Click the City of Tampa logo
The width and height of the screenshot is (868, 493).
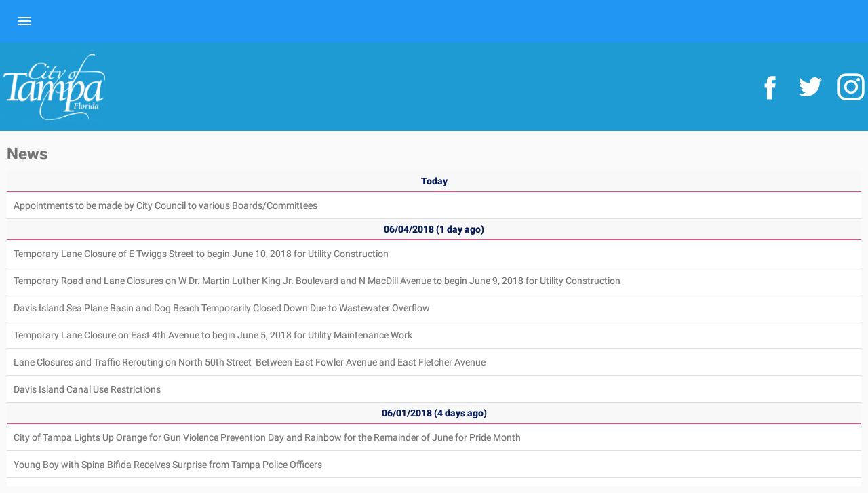(x=54, y=87)
